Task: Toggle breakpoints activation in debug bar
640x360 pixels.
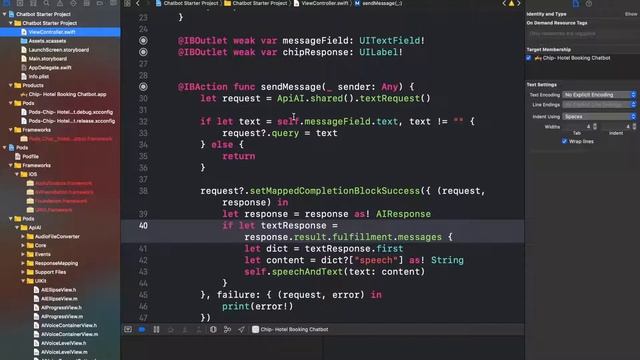Action: point(142,329)
